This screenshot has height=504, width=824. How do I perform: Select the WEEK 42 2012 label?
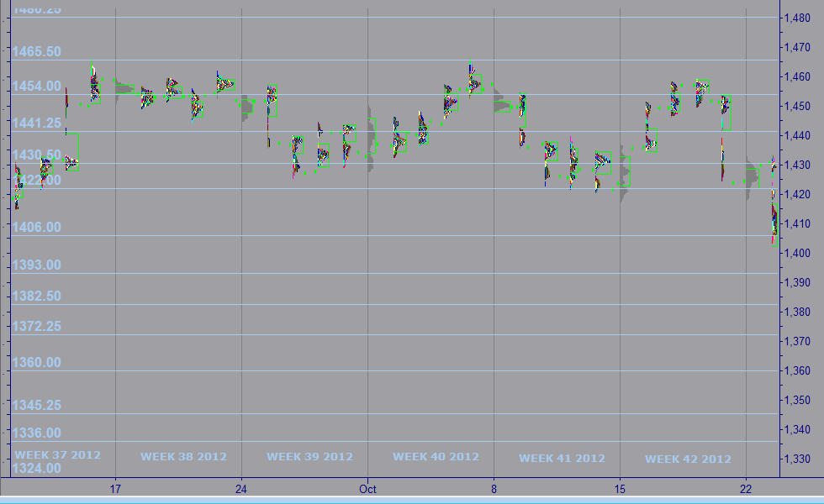(x=688, y=459)
